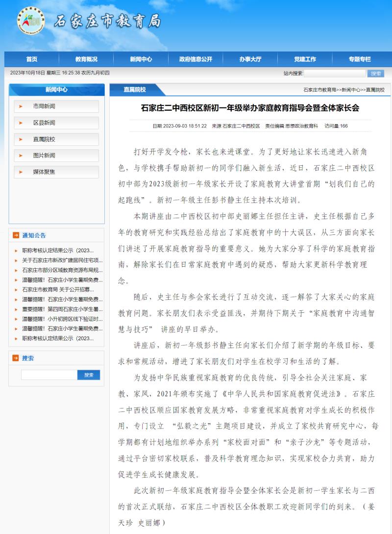This screenshot has width=392, height=534.
Task: Open 直属院校 in the left sidebar
Action: pyautogui.click(x=44, y=139)
